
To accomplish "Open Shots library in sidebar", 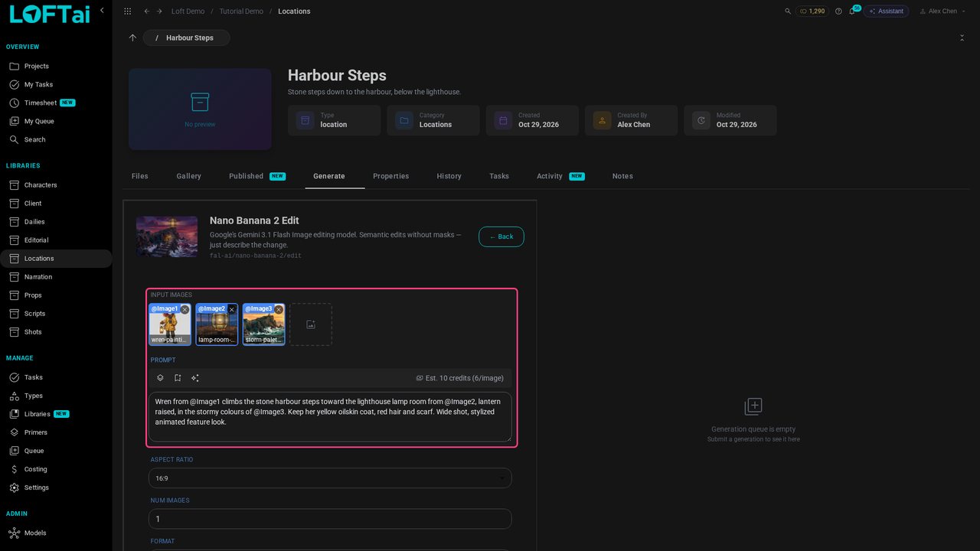I will pos(56,332).
